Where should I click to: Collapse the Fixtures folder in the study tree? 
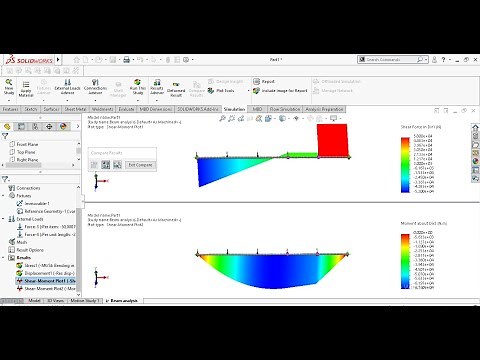point(3,196)
